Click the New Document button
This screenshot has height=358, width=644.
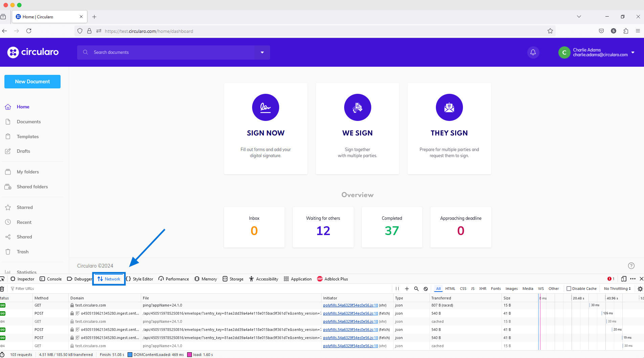32,82
